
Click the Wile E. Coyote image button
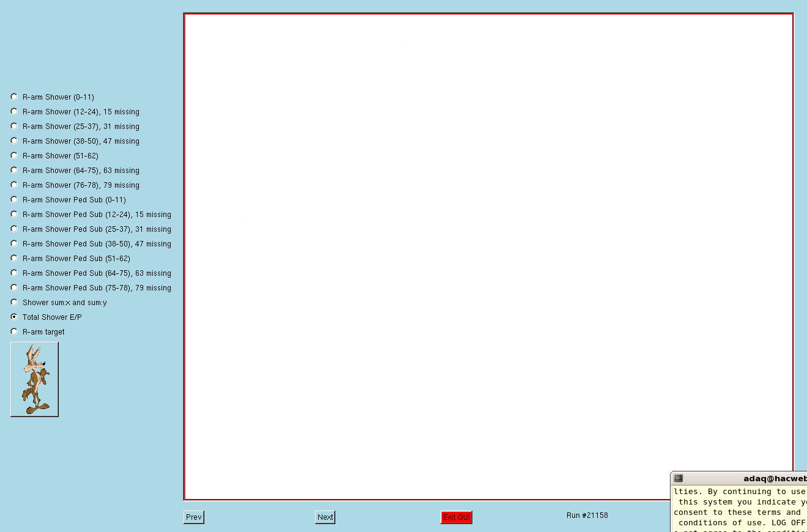(x=34, y=379)
